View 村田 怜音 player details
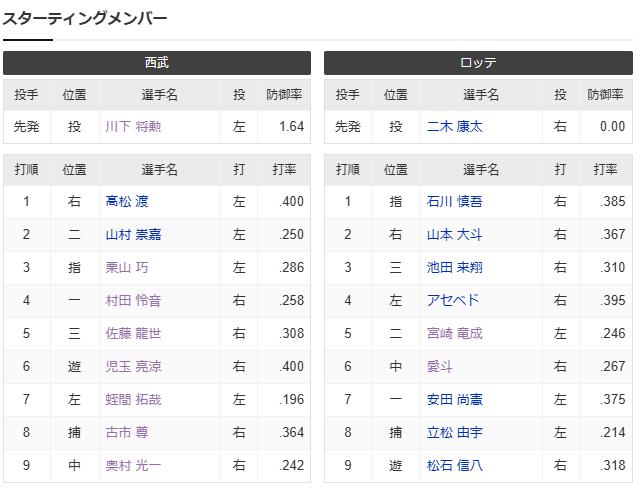This screenshot has height=489, width=639. tap(133, 300)
